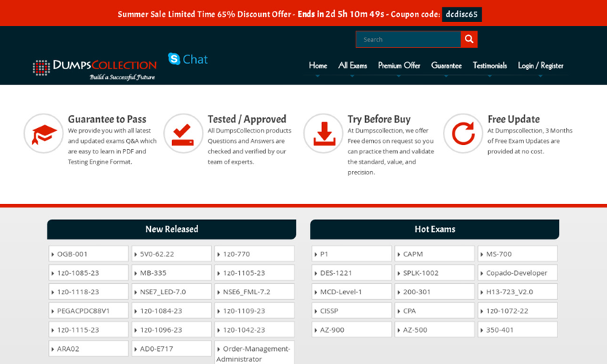Open the 1z0-1118-23 exam link
This screenshot has height=364, width=607.
pos(89,292)
